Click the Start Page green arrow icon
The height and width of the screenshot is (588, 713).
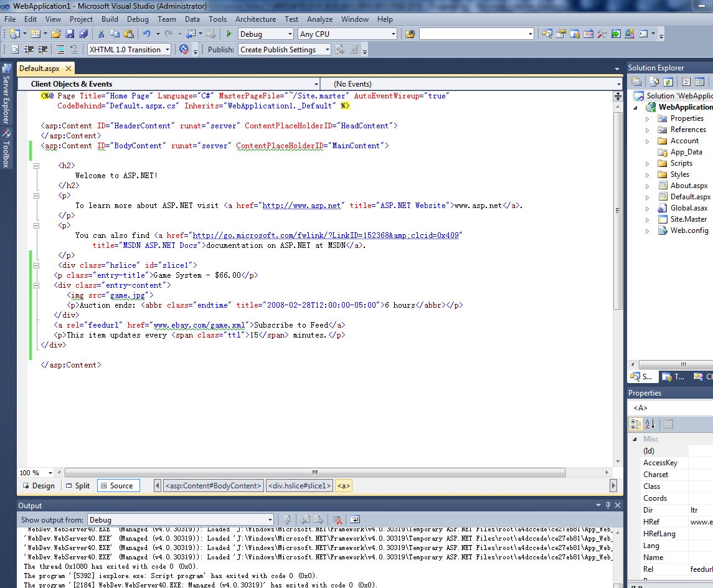click(616, 34)
